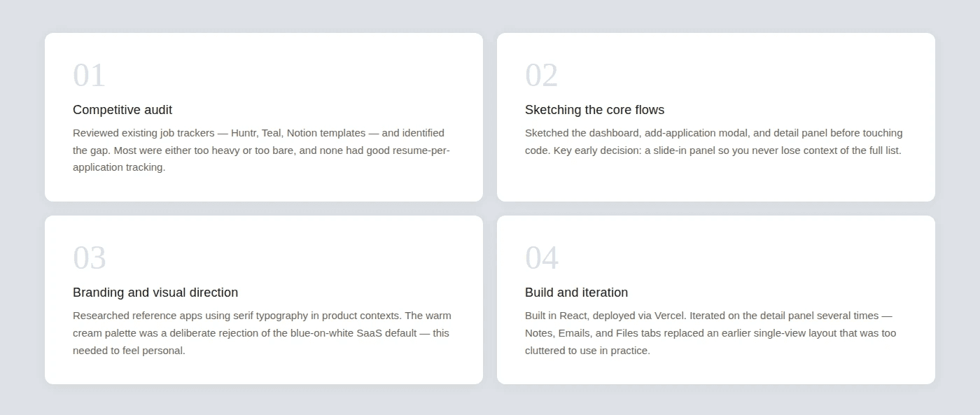
Task: Select the Branding and visual direction heading
Action: [155, 293]
